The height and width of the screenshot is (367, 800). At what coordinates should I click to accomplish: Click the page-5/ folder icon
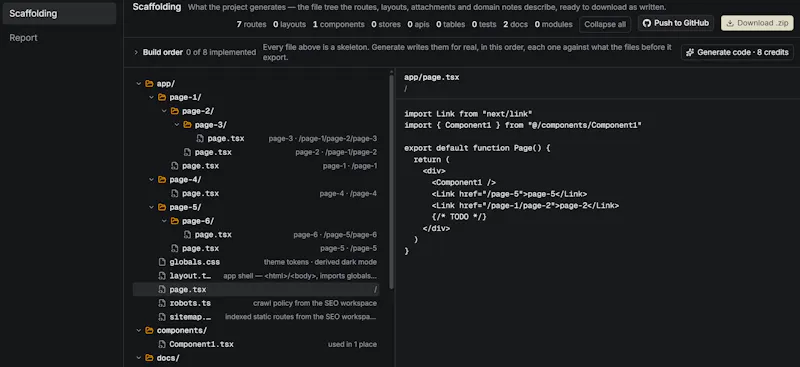tap(162, 207)
